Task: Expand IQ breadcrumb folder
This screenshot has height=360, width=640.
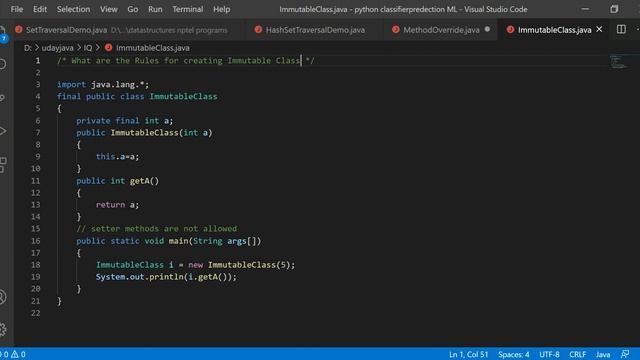Action: point(88,48)
